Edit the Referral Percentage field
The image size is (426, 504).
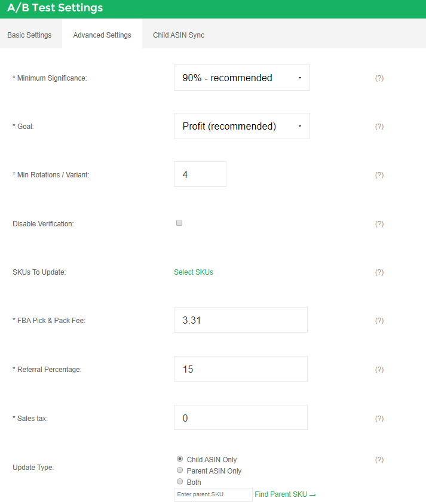tap(241, 369)
